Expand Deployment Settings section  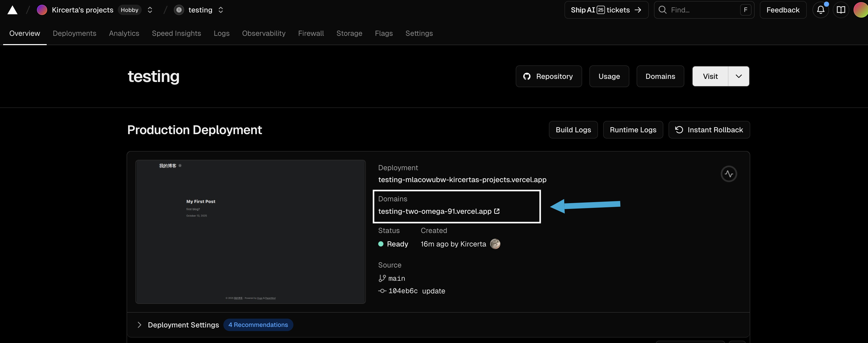(139, 325)
